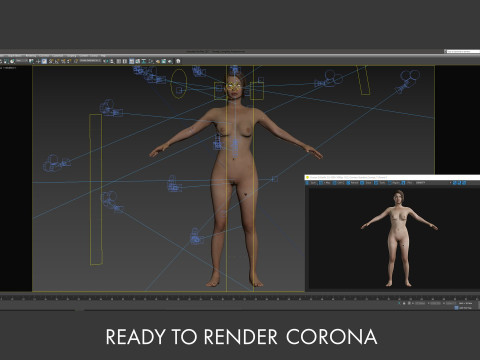Click Ctrl+C copy button in Corona frame buffer
Image resolution: width=480 pixels, height=360 pixels.
coord(338,183)
